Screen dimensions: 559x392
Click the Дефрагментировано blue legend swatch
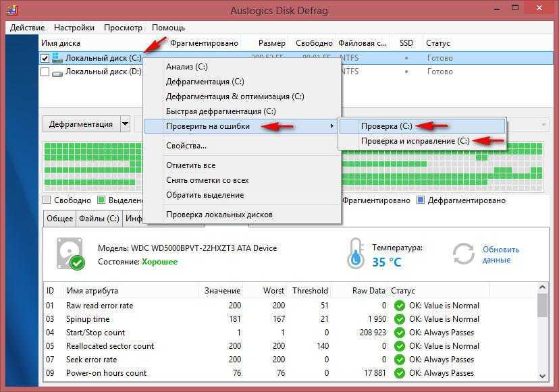421,200
